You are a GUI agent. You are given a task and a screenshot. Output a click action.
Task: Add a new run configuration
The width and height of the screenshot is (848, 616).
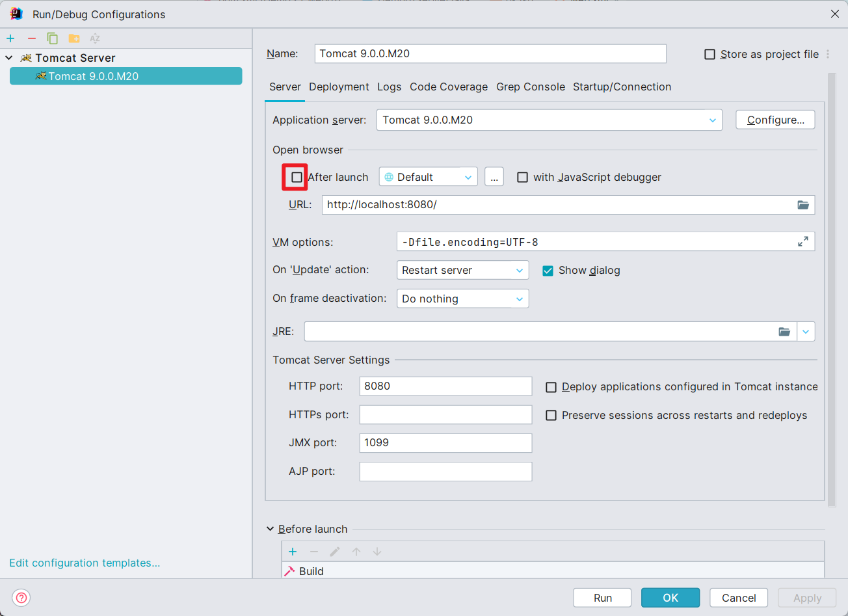tap(10, 38)
